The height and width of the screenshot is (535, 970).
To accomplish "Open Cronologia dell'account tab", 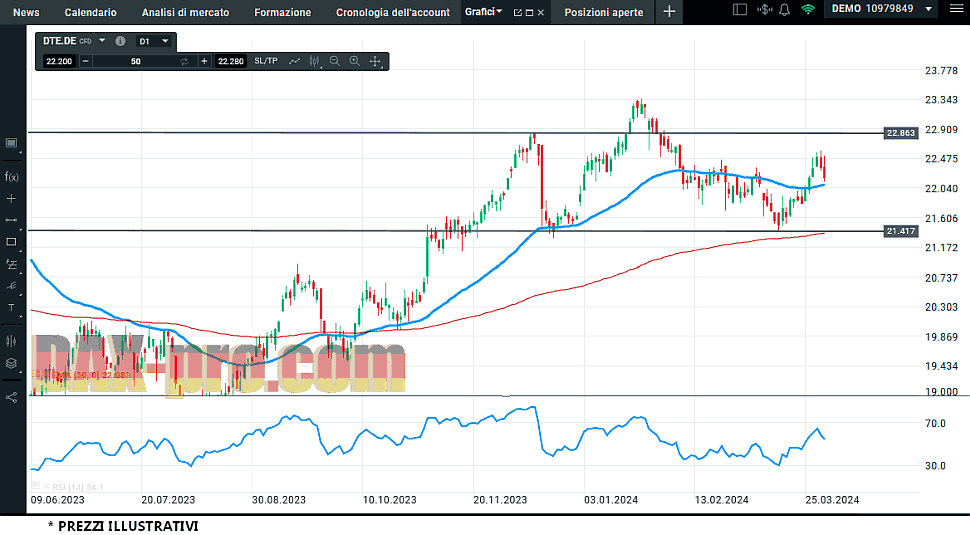I will (x=393, y=12).
